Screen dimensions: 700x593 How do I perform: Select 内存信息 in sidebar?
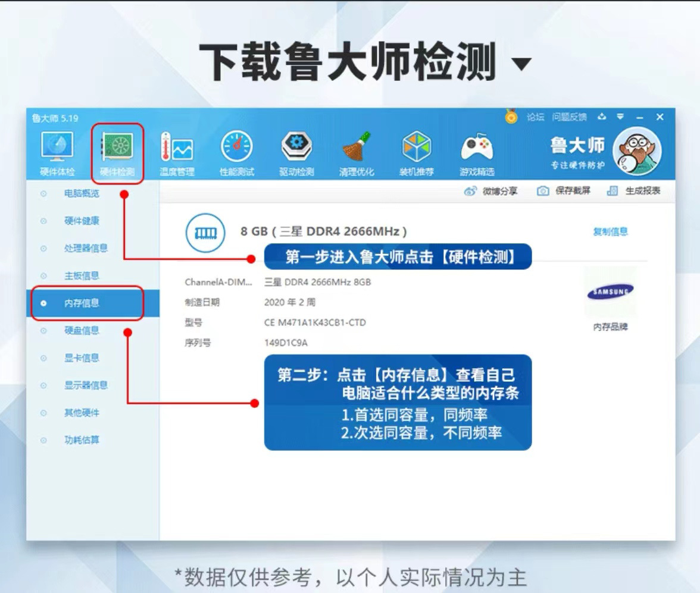tap(93, 303)
